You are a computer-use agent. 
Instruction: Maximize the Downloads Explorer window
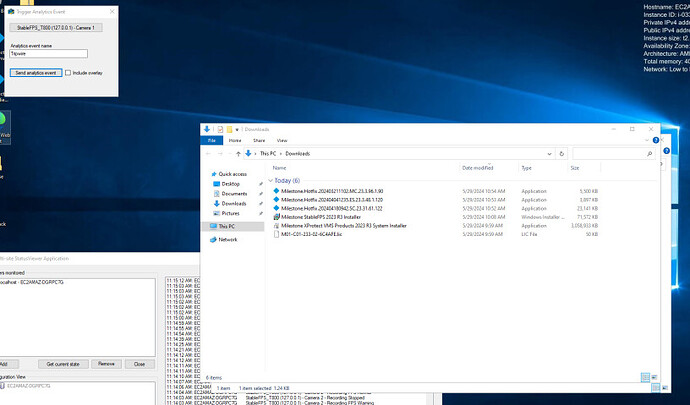click(x=632, y=129)
